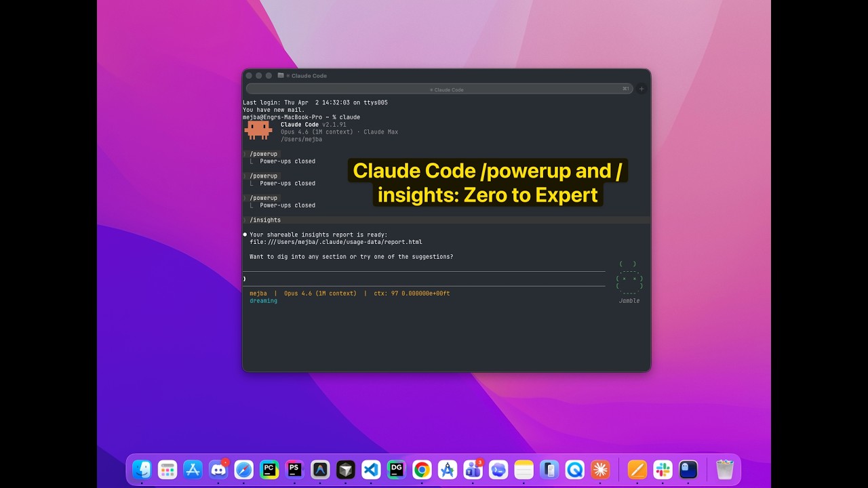Screen dimensions: 868x488
Task: Open Microsoft Teams from the Dock
Action: tap(473, 469)
